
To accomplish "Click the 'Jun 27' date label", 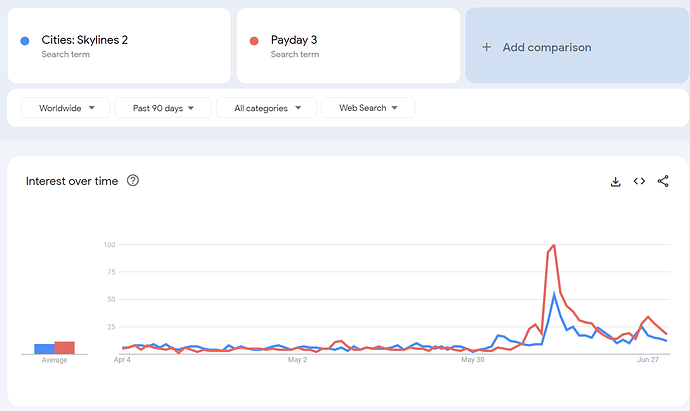I will [x=648, y=360].
